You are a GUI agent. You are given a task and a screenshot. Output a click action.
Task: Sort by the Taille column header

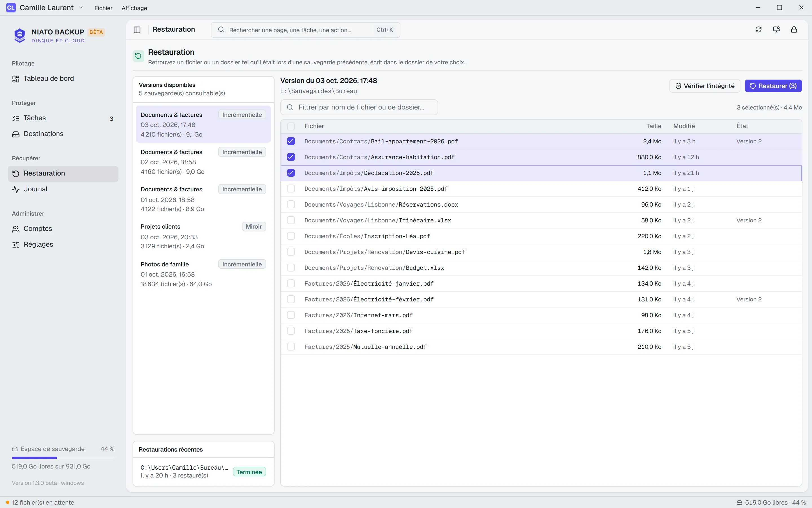pos(654,126)
